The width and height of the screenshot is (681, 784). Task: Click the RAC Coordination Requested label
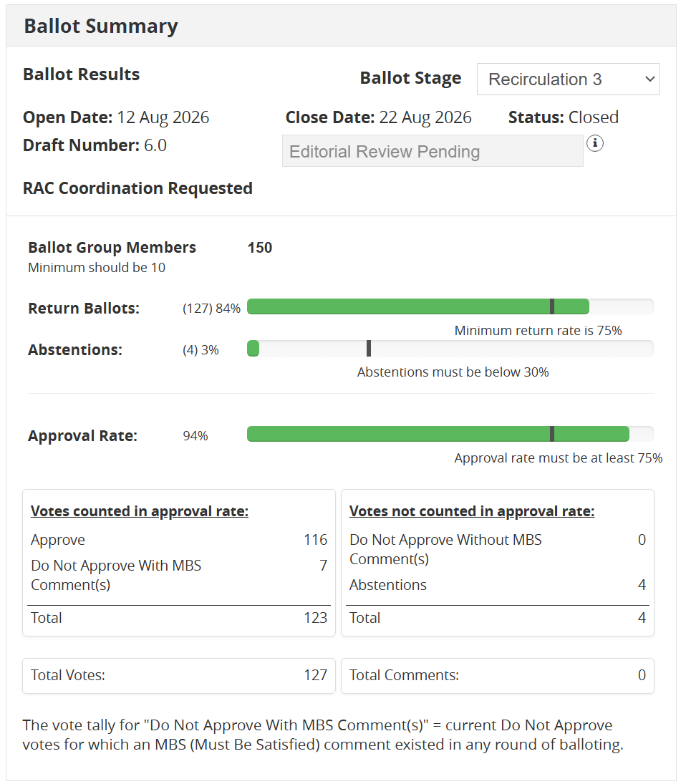coord(137,188)
